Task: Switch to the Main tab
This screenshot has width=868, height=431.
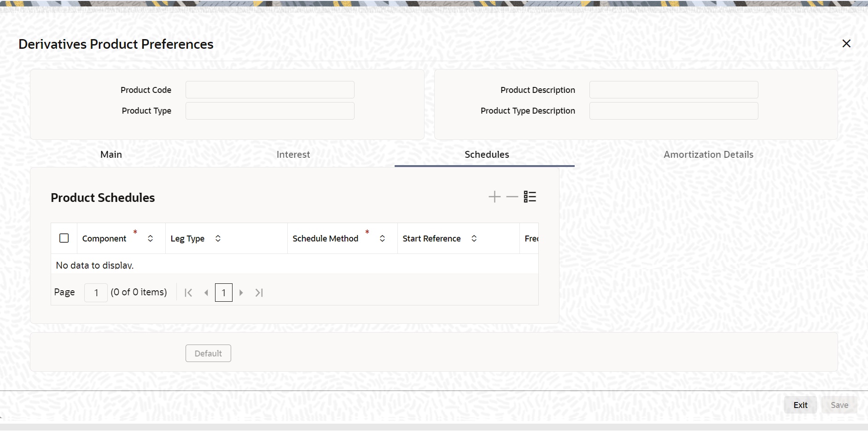Action: click(x=111, y=155)
